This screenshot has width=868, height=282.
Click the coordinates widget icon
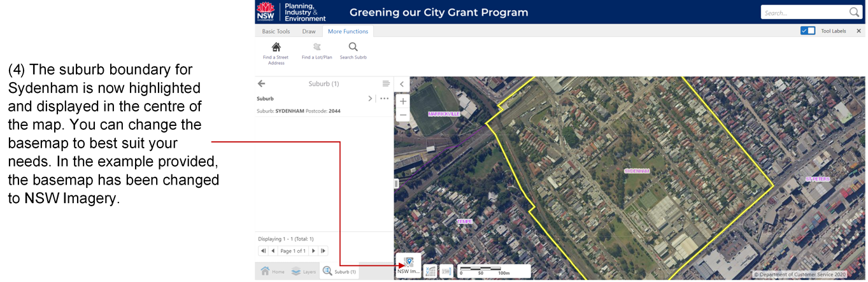[x=430, y=271]
